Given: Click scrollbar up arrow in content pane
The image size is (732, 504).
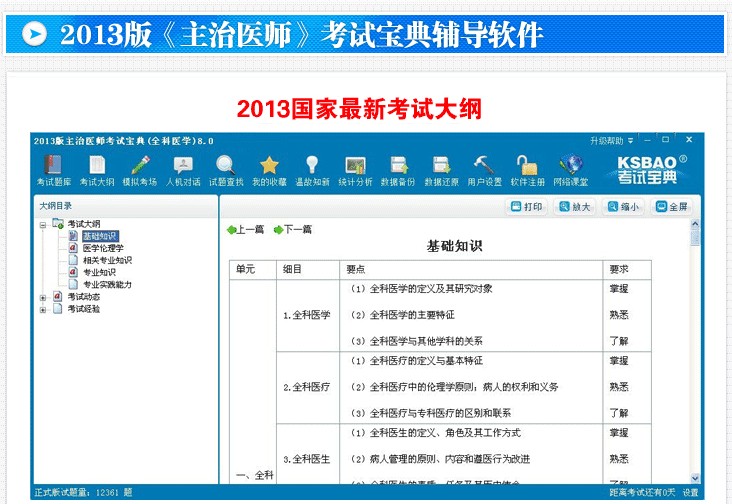Looking at the screenshot, I should click(x=695, y=224).
